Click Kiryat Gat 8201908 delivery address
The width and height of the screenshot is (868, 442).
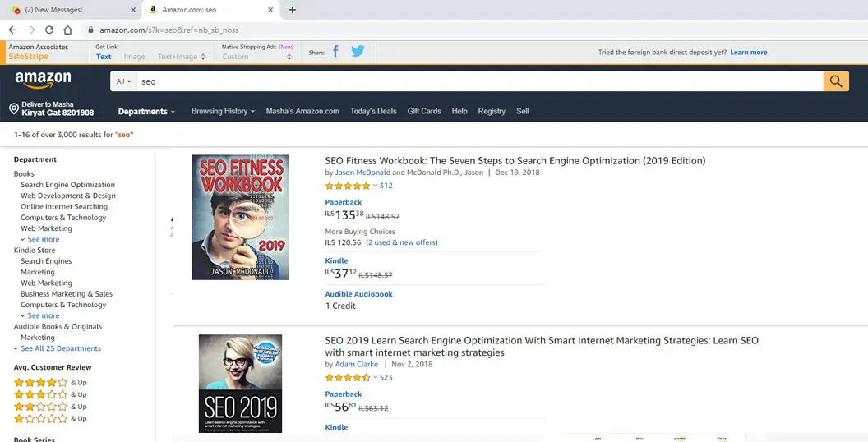(58, 113)
